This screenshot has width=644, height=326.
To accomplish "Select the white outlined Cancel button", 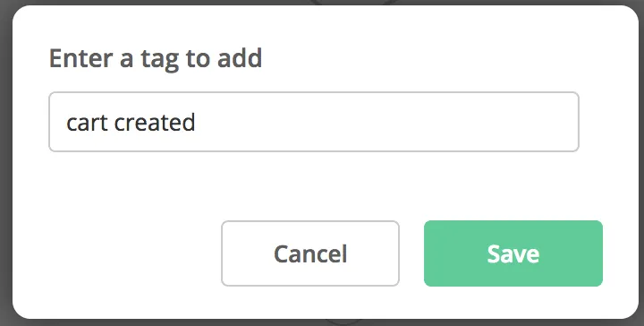I will 310,253.
